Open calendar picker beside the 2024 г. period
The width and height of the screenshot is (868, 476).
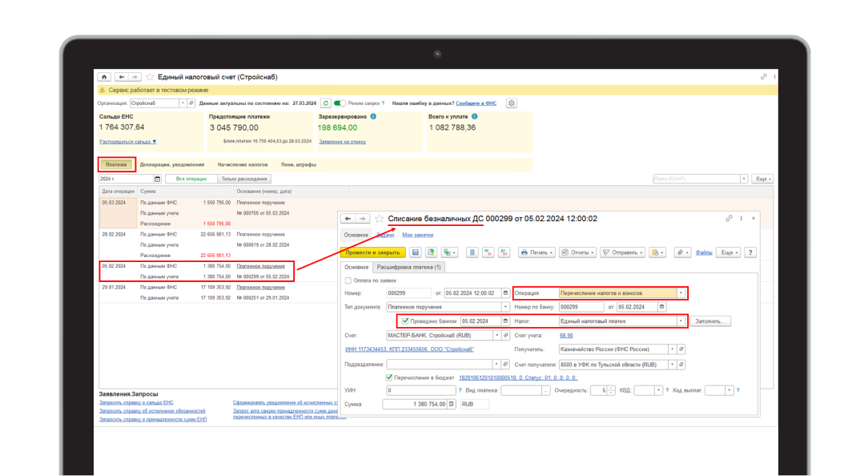pyautogui.click(x=158, y=179)
